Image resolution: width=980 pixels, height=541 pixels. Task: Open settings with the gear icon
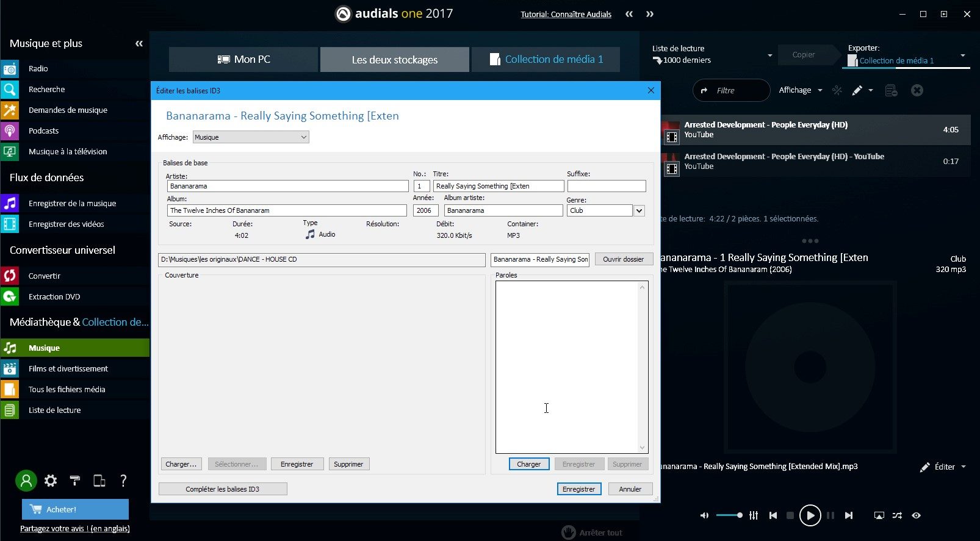(x=51, y=481)
